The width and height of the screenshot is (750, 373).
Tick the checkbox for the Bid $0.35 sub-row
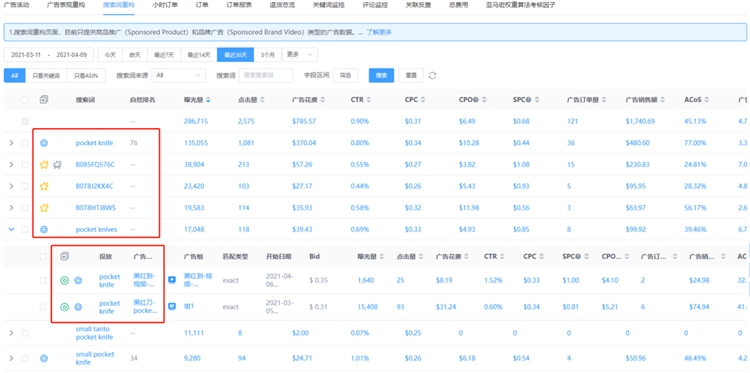click(x=43, y=281)
